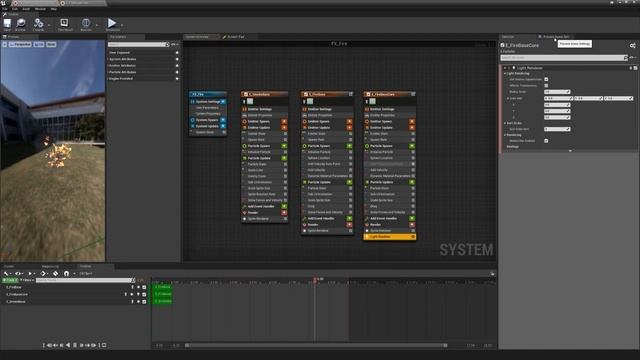Open the timeline Filters dropdown

27,280
